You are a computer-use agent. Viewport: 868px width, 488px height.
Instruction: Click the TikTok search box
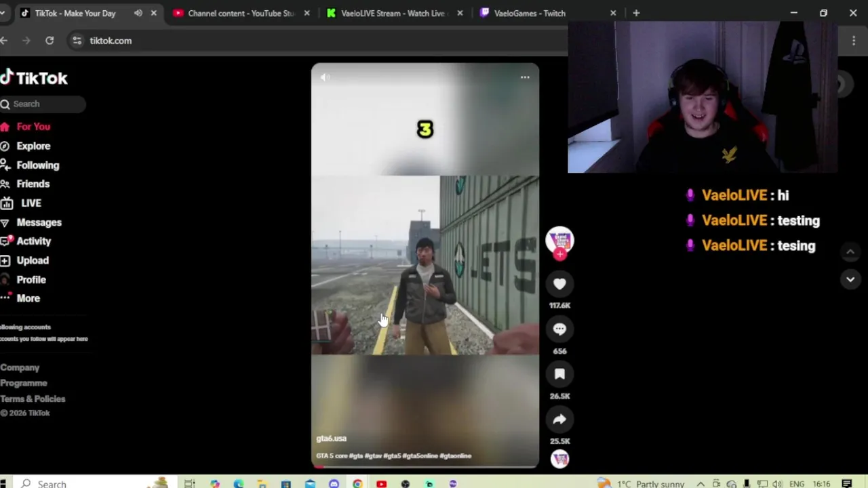click(43, 104)
